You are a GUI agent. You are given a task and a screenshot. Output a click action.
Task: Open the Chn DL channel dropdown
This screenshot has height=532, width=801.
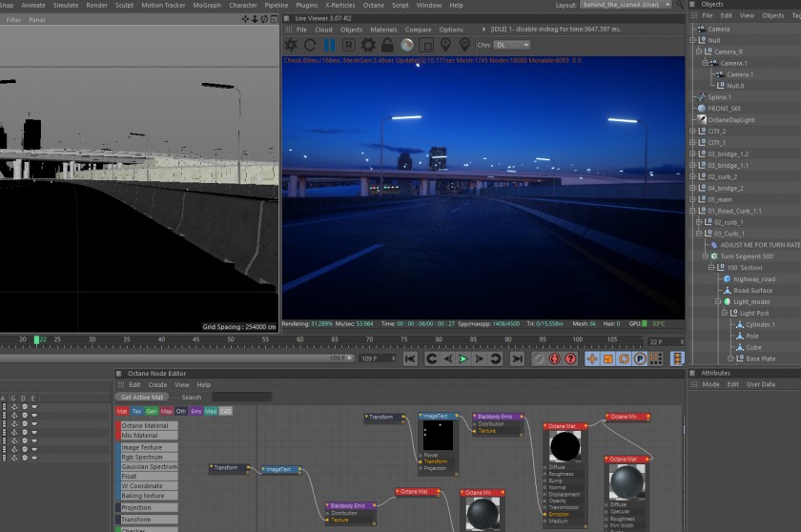pyautogui.click(x=512, y=45)
